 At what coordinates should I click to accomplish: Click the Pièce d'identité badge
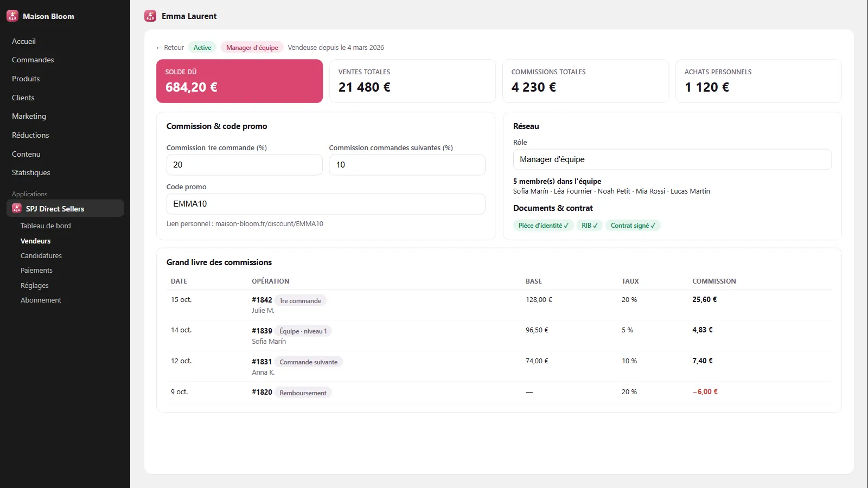(x=544, y=226)
